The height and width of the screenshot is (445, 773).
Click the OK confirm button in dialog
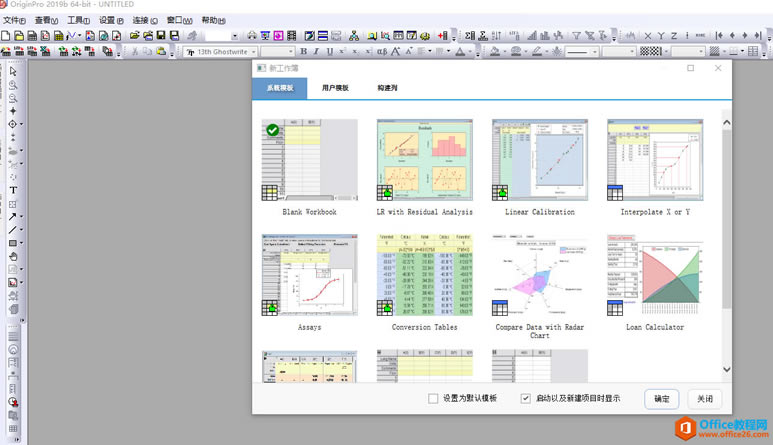662,399
